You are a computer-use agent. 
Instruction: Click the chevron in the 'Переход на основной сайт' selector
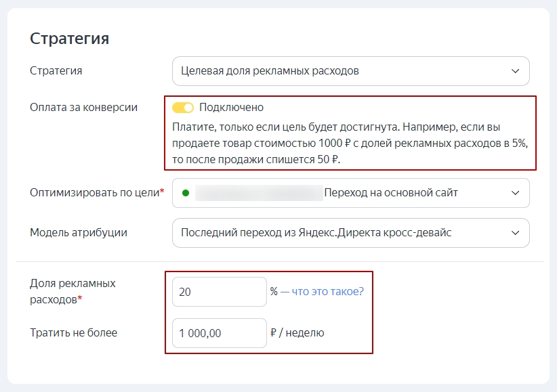[x=515, y=193]
